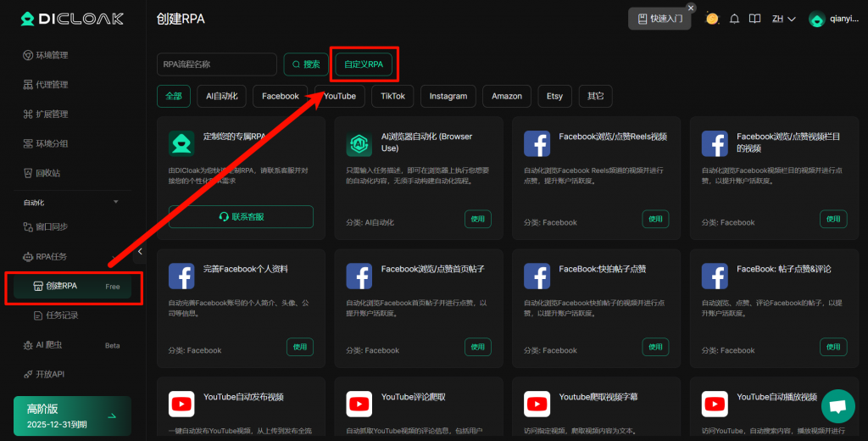868x441 pixels.
Task: Collapse the 自动化 sidebar section
Action: tap(116, 202)
